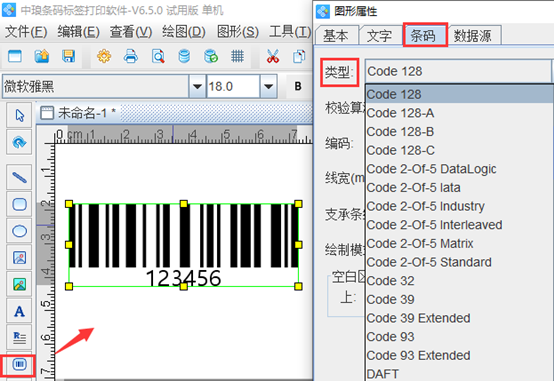Save the label with floppy disk icon
Viewport: 554px width, 381px height.
[x=68, y=56]
